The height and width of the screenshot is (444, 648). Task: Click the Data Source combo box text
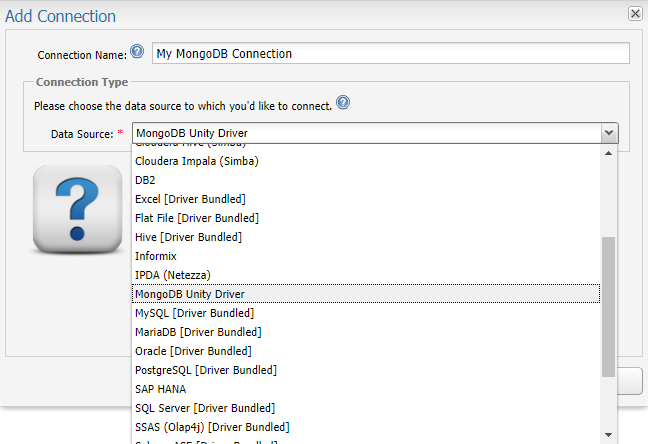click(366, 133)
